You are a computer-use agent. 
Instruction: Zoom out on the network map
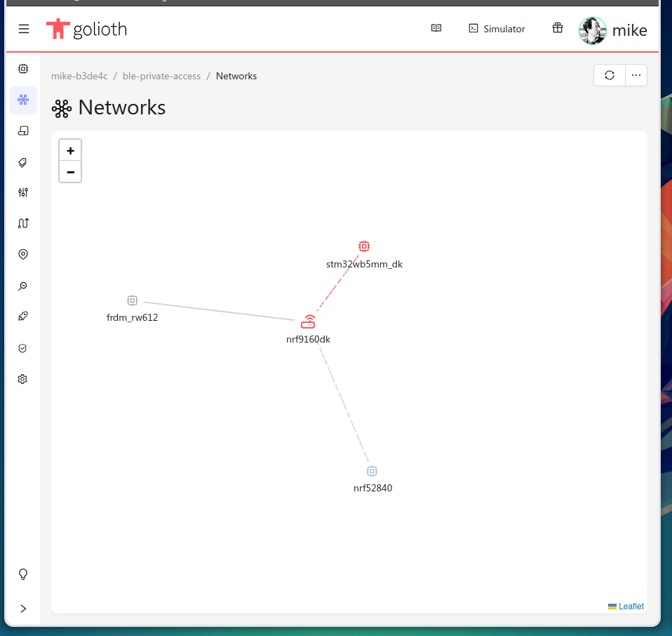click(x=70, y=172)
